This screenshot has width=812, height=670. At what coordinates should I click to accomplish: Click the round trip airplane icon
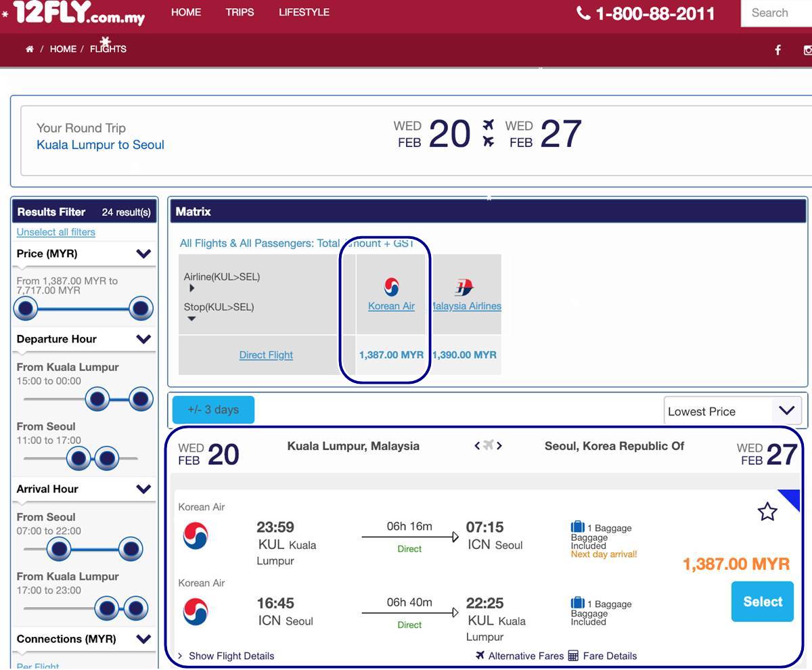click(x=488, y=133)
